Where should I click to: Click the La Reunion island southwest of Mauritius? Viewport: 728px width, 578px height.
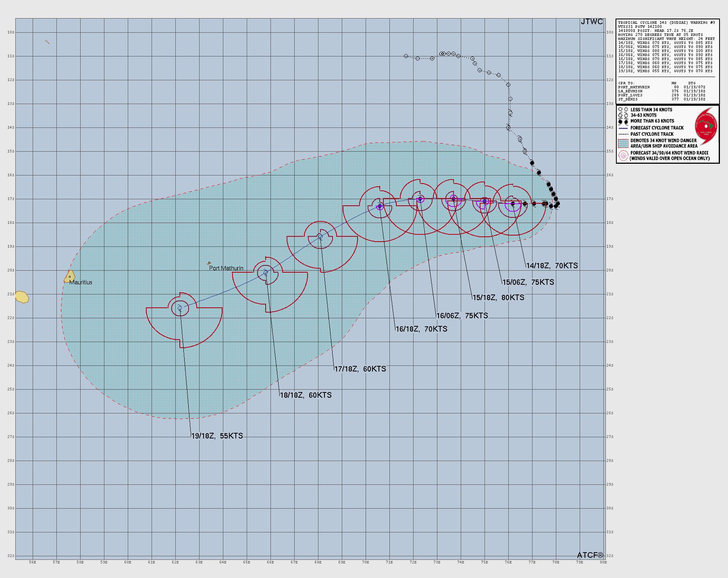(22, 297)
